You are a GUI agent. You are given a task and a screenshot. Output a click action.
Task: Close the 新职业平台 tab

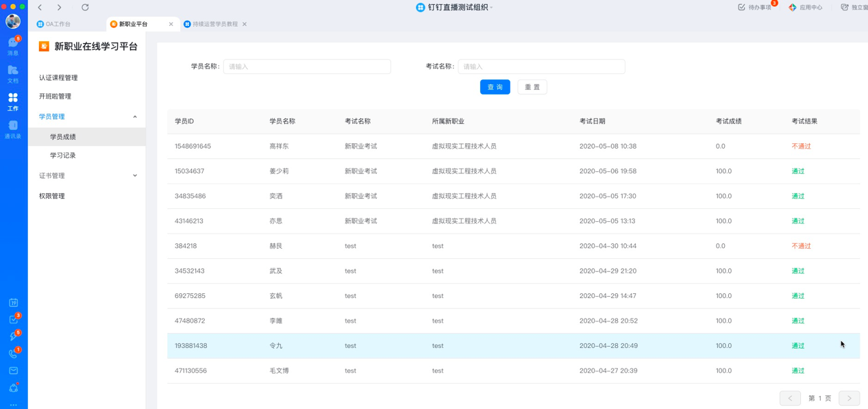point(171,24)
